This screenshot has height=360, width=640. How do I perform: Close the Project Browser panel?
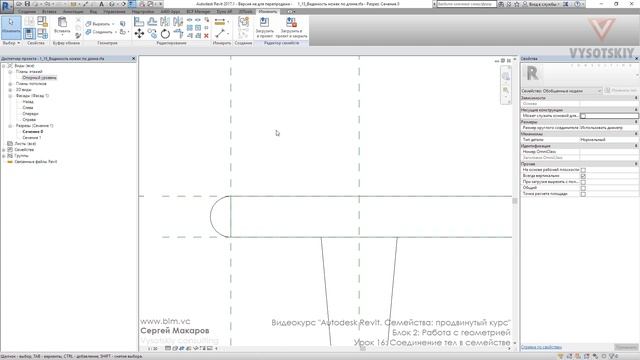133,59
